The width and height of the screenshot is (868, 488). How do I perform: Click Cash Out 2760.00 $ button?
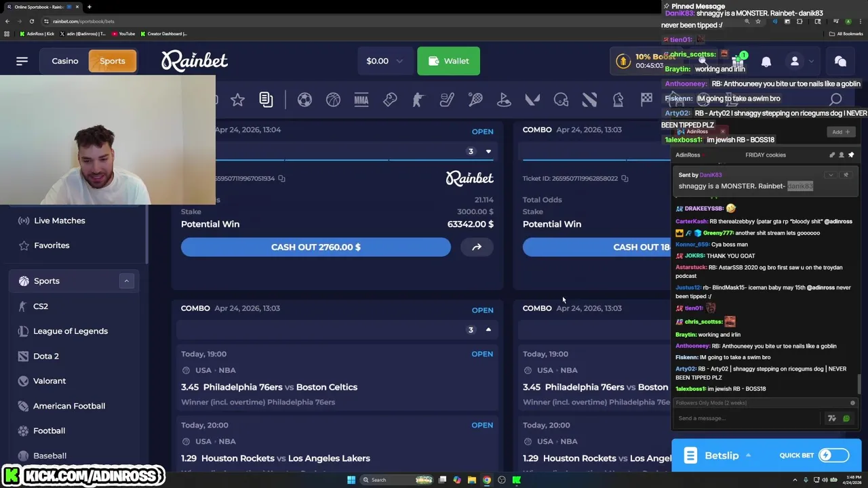click(x=316, y=247)
